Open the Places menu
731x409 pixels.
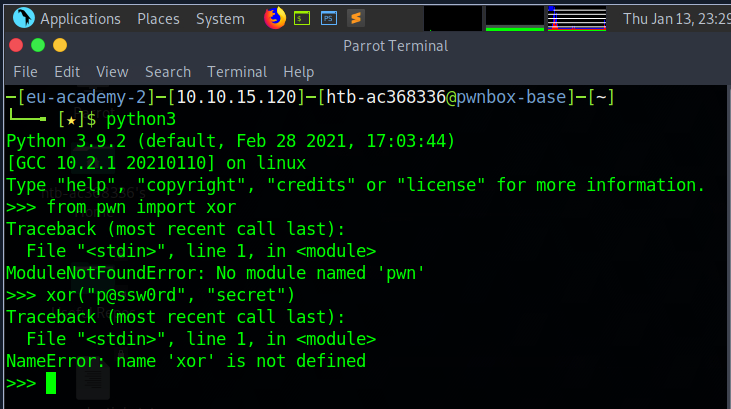click(158, 19)
